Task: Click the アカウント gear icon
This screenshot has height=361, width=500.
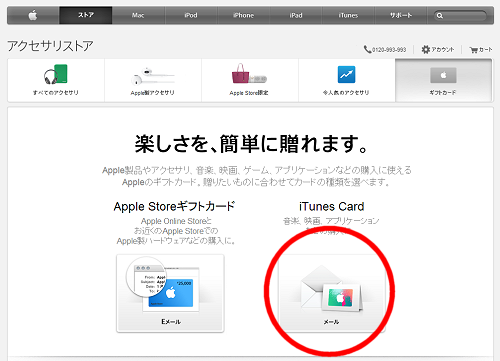Action: pyautogui.click(x=425, y=50)
